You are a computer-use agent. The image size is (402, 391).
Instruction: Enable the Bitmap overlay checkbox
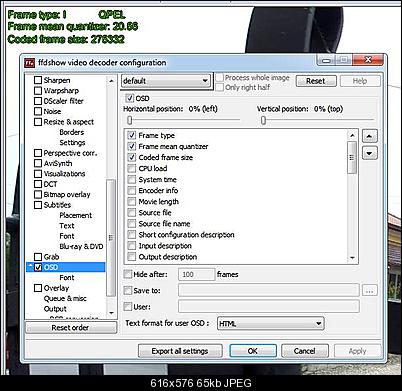[38, 194]
